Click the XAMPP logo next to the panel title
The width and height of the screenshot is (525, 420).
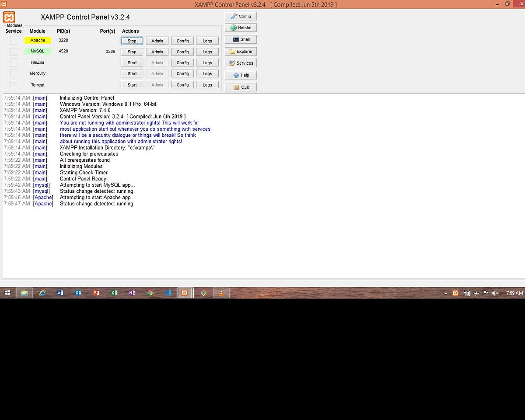(9, 17)
